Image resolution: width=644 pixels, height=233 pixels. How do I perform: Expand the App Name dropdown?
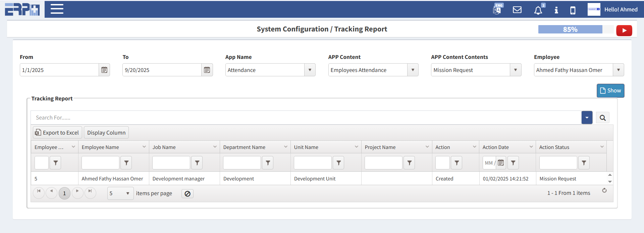point(310,70)
